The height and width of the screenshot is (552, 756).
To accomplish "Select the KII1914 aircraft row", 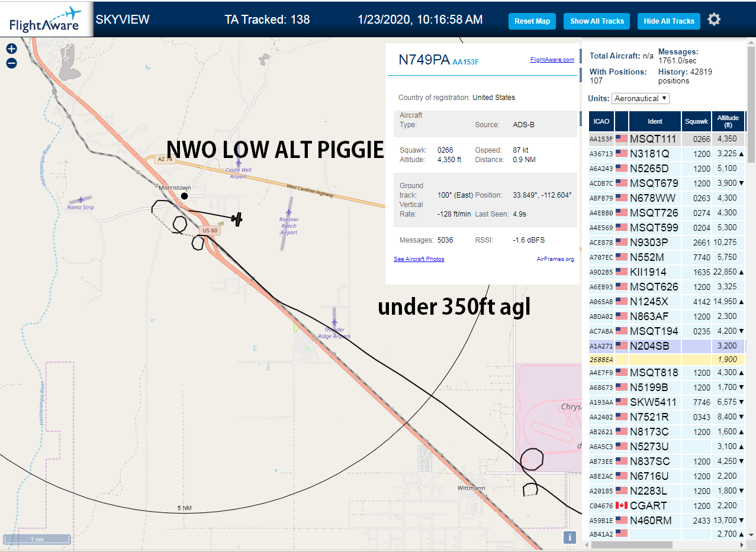I will pos(667,272).
